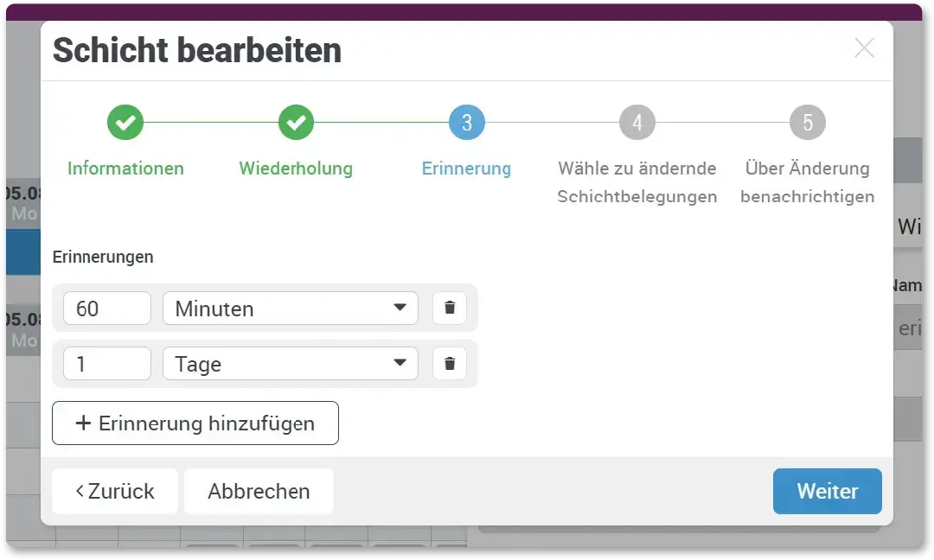Cancel editing with Abbrechen button
934x560 pixels.
click(259, 492)
